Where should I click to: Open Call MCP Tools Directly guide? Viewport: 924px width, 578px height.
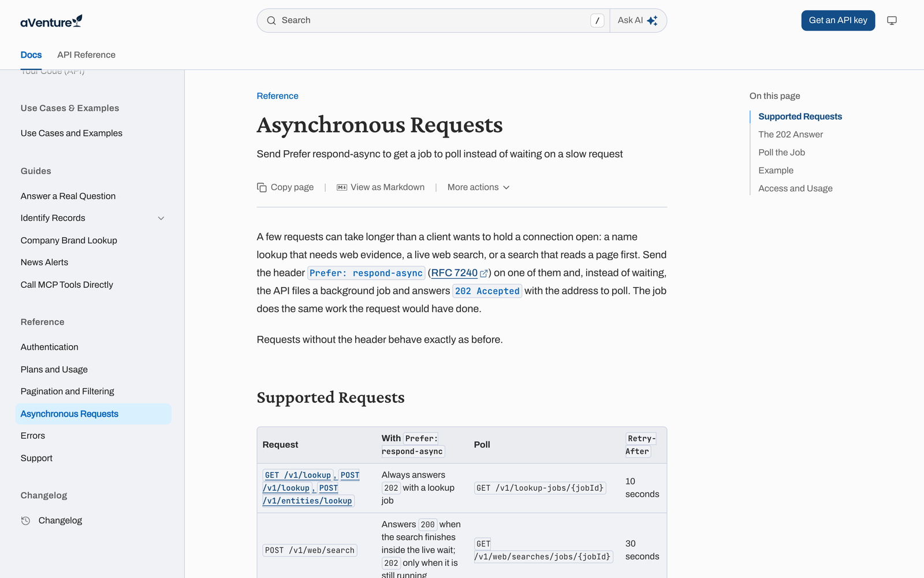click(x=67, y=284)
